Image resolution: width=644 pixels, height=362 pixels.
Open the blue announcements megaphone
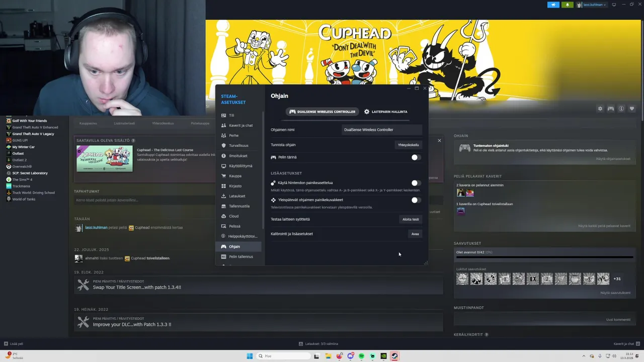tap(553, 5)
